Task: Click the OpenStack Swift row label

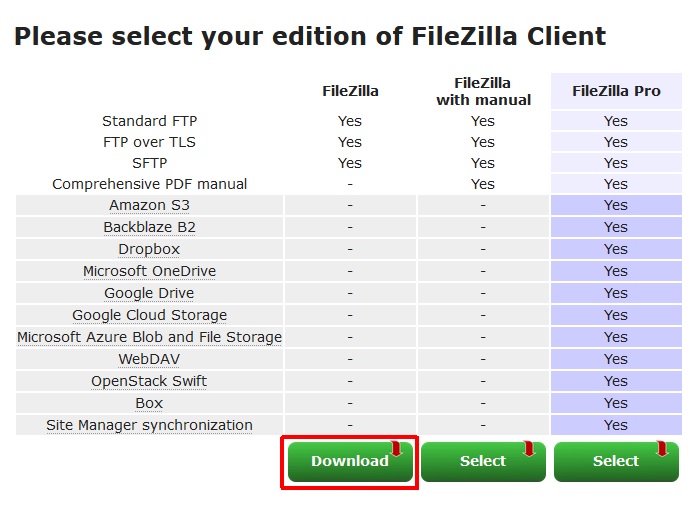Action: [x=149, y=381]
